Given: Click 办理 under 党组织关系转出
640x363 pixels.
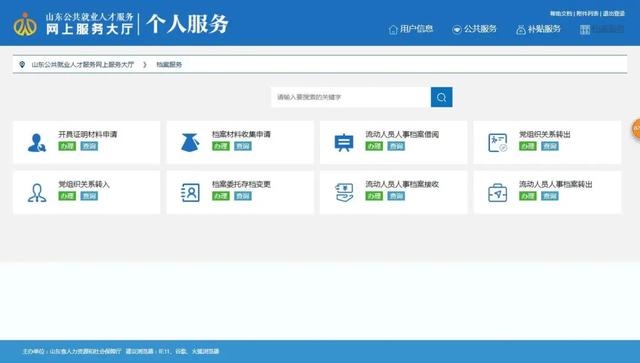Looking at the screenshot, I should 528,146.
